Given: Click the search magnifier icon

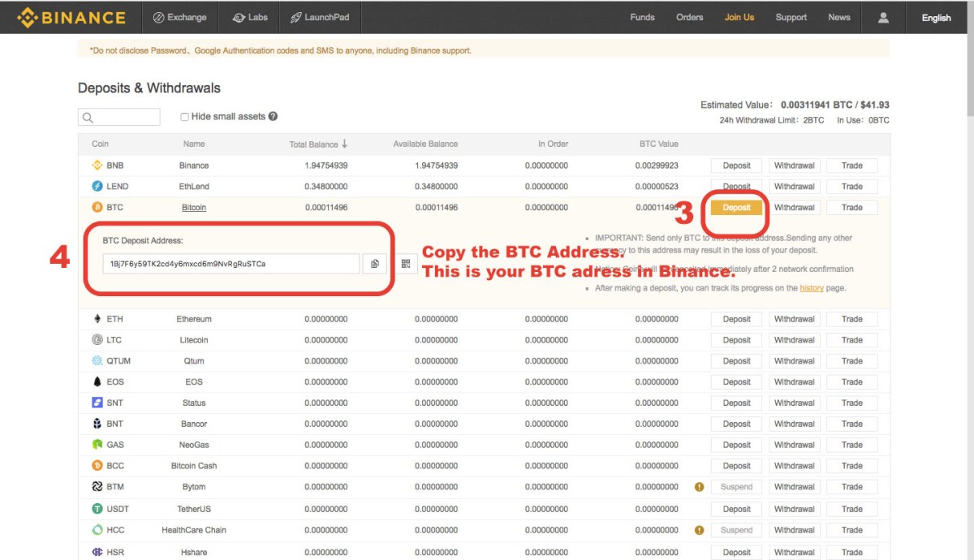Looking at the screenshot, I should (x=88, y=118).
